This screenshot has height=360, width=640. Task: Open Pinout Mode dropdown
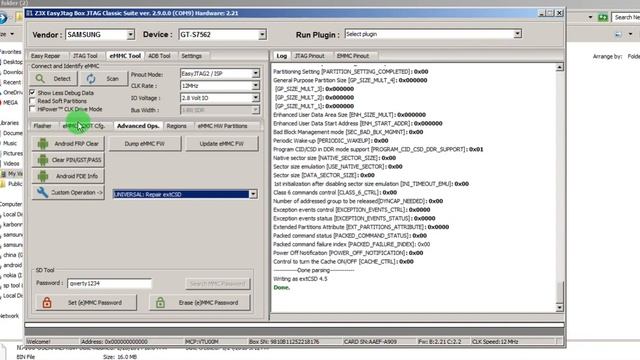[x=255, y=73]
